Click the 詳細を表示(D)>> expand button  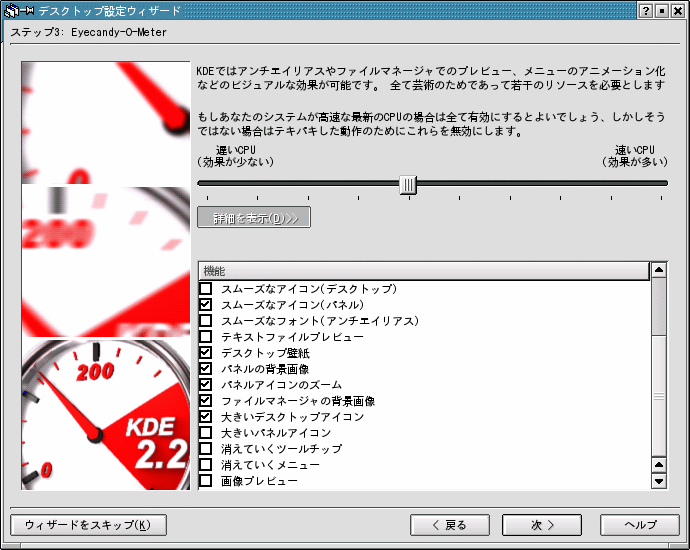254,217
